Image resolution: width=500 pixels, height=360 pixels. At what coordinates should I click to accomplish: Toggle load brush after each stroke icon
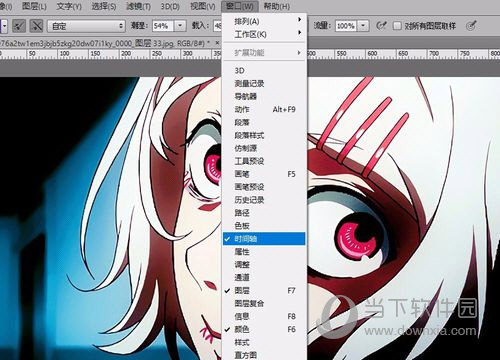tap(19, 26)
